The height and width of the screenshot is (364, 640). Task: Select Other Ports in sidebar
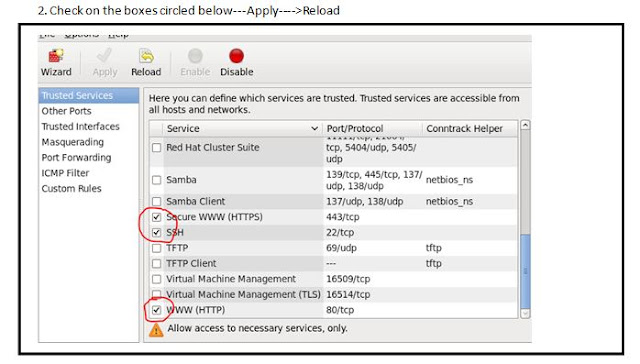pyautogui.click(x=67, y=111)
